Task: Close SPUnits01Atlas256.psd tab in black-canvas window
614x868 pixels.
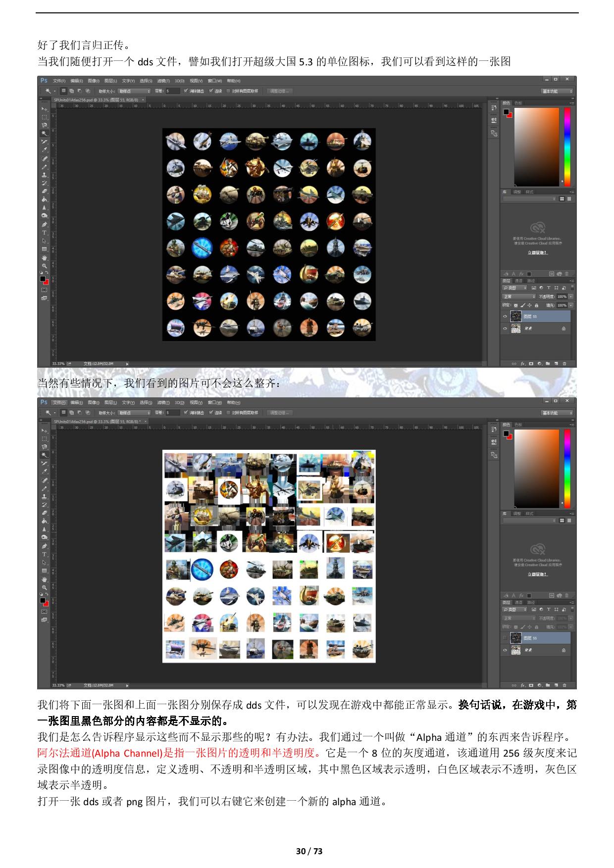Action: (143, 99)
